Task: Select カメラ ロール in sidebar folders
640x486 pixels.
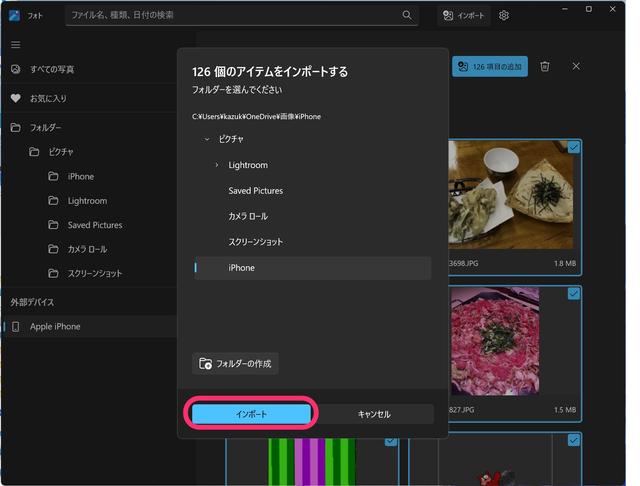Action: click(87, 249)
